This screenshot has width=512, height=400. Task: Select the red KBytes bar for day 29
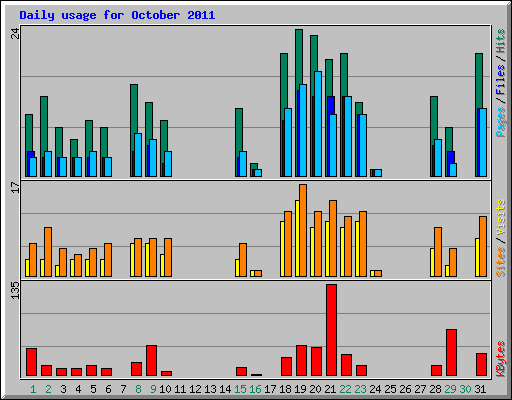point(452,353)
